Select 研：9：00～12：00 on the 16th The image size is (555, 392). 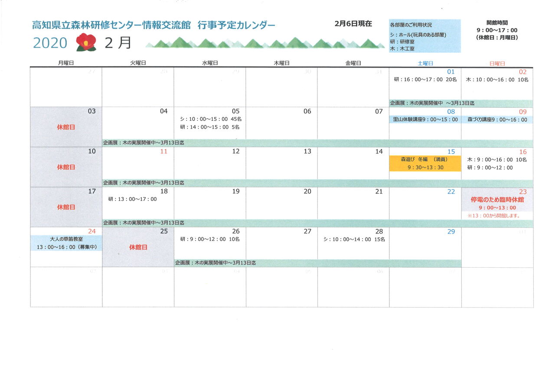click(490, 167)
